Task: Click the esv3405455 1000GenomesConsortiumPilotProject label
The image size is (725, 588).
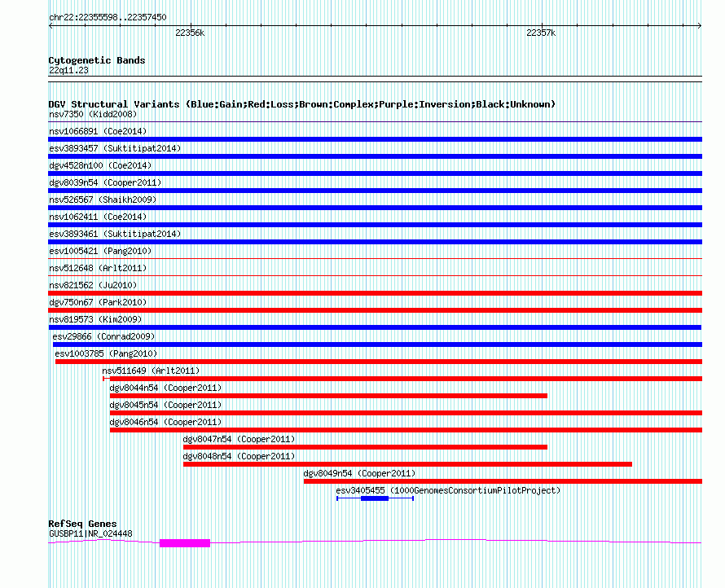Action: point(448,490)
